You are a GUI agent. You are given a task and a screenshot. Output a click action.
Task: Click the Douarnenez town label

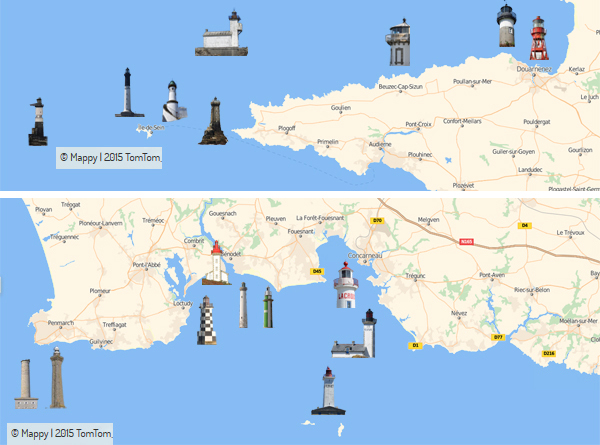[534, 69]
